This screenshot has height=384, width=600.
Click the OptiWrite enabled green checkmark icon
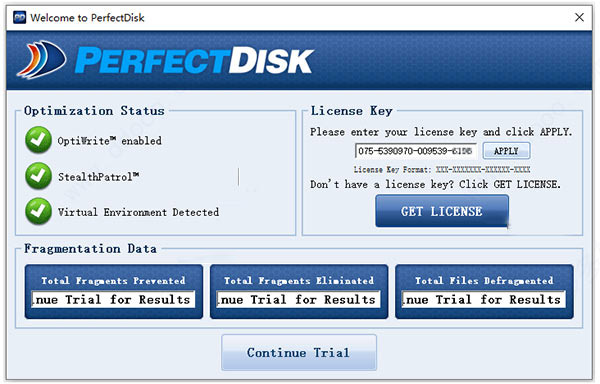38,140
